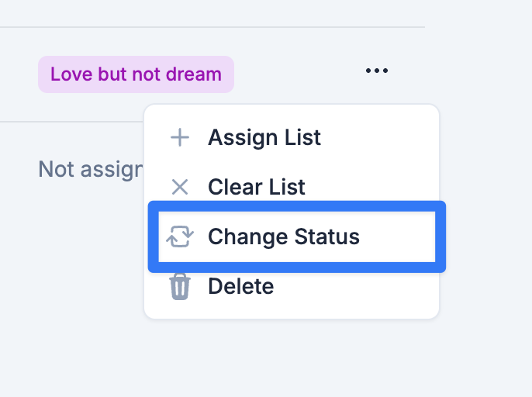
Task: Click the Assign List text label
Action: click(264, 138)
